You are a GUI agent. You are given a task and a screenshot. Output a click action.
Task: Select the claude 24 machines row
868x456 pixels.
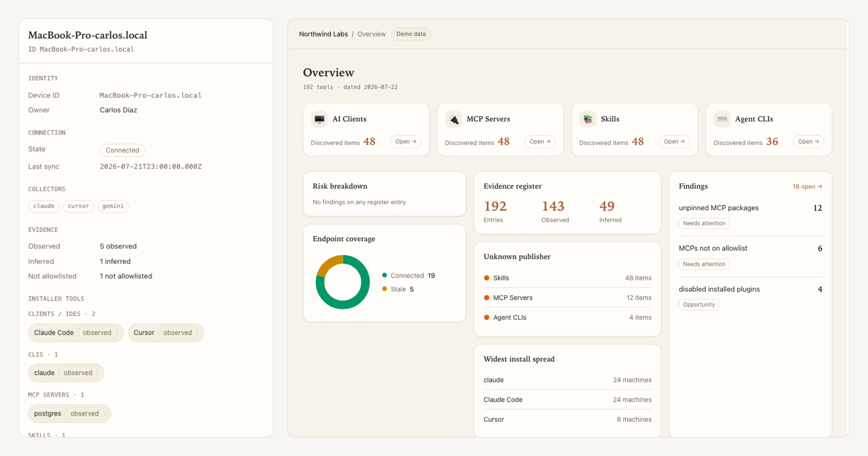(x=567, y=380)
